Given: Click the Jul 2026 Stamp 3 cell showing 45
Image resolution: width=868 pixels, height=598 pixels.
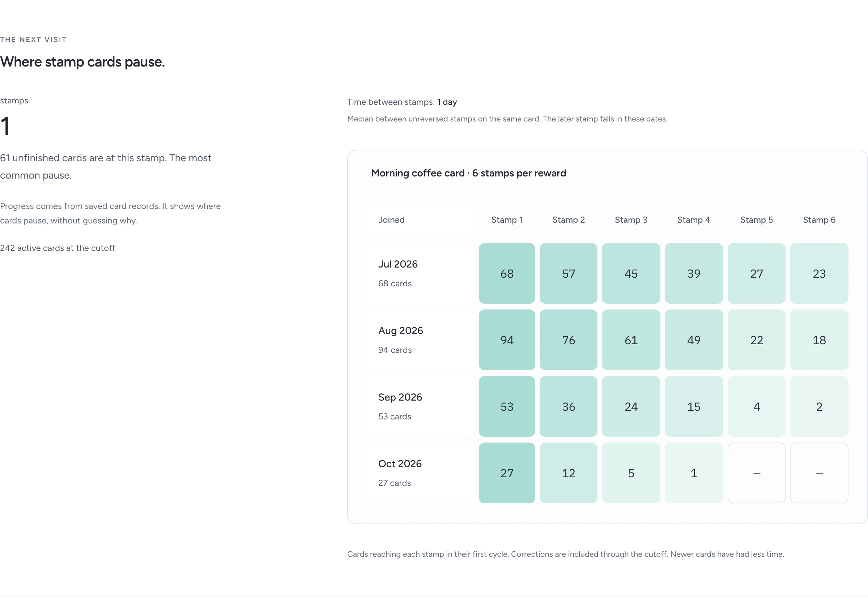Looking at the screenshot, I should click(631, 273).
